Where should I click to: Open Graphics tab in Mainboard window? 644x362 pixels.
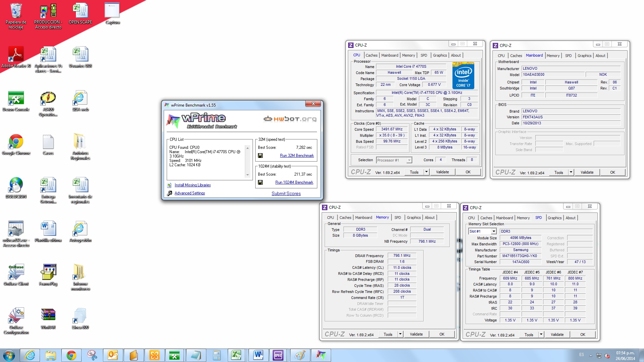coord(584,56)
